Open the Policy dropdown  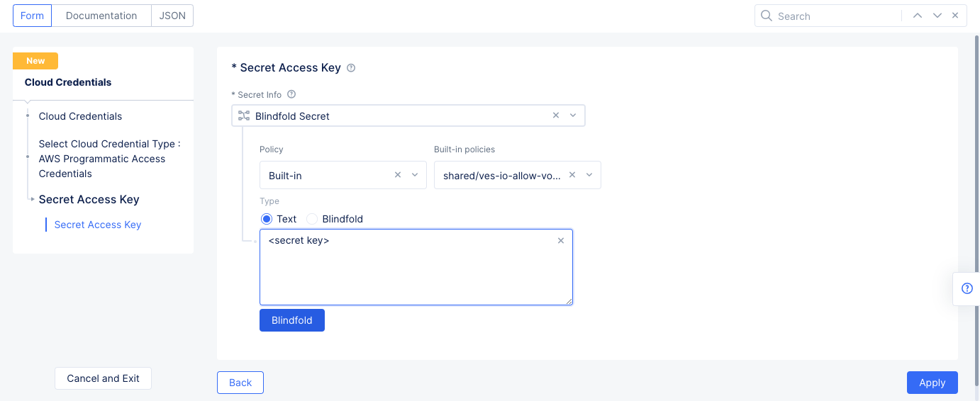415,175
